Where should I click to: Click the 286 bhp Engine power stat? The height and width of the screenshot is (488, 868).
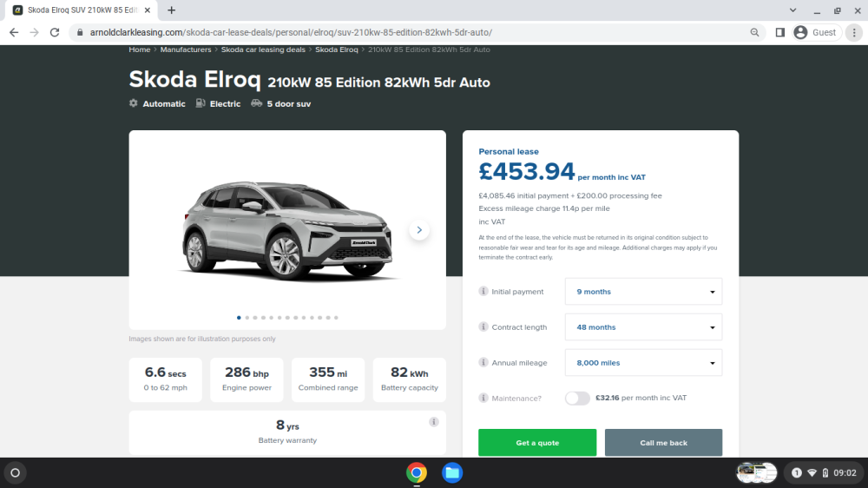tap(247, 379)
